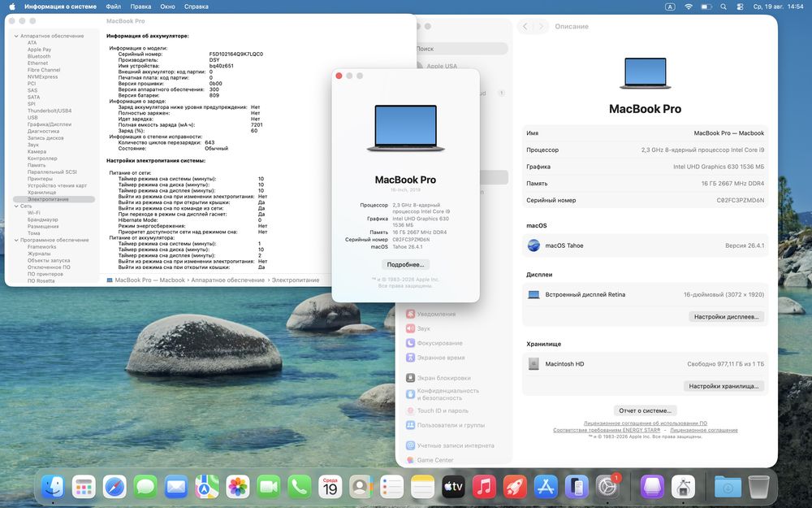Open the Mail app in Dock

click(x=176, y=487)
